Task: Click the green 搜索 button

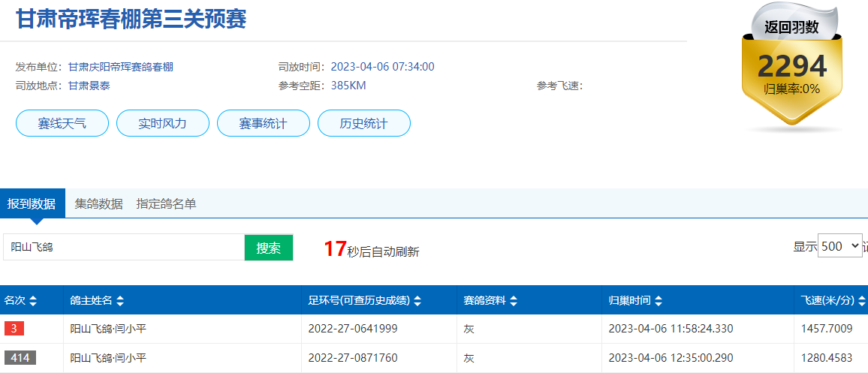Action: coord(268,248)
